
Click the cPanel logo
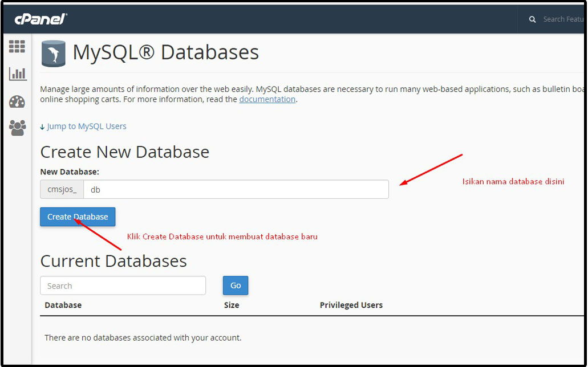coord(41,19)
